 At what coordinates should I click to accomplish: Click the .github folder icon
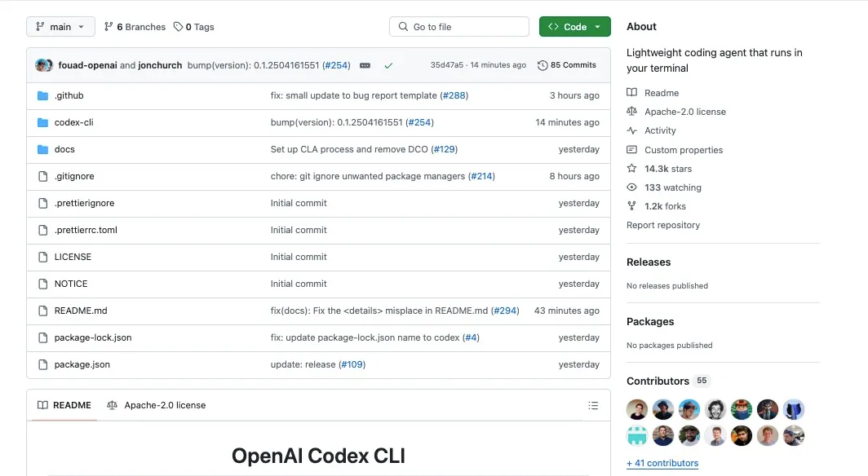coord(43,95)
